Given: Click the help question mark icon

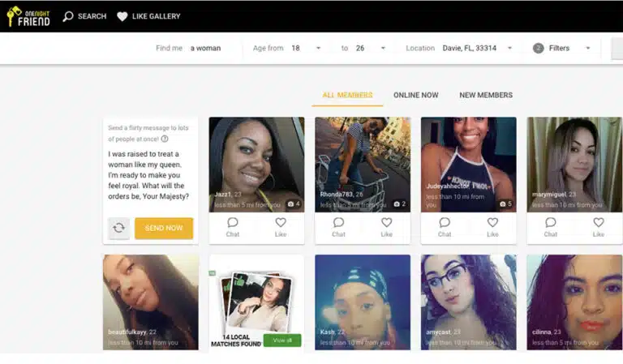Looking at the screenshot, I should (x=165, y=139).
